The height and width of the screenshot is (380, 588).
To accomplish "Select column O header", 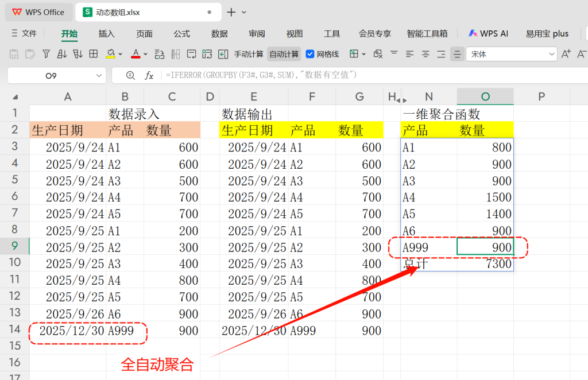I will pyautogui.click(x=485, y=96).
